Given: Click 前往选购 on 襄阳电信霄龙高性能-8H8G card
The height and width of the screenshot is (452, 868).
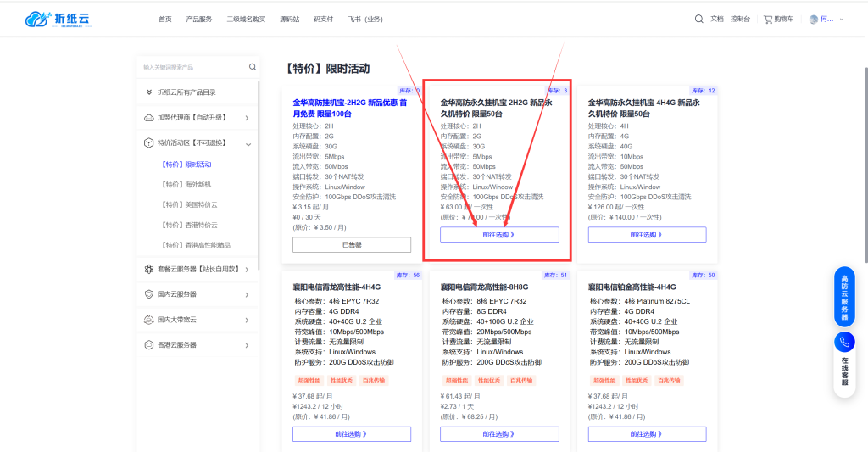Looking at the screenshot, I should point(499,433).
